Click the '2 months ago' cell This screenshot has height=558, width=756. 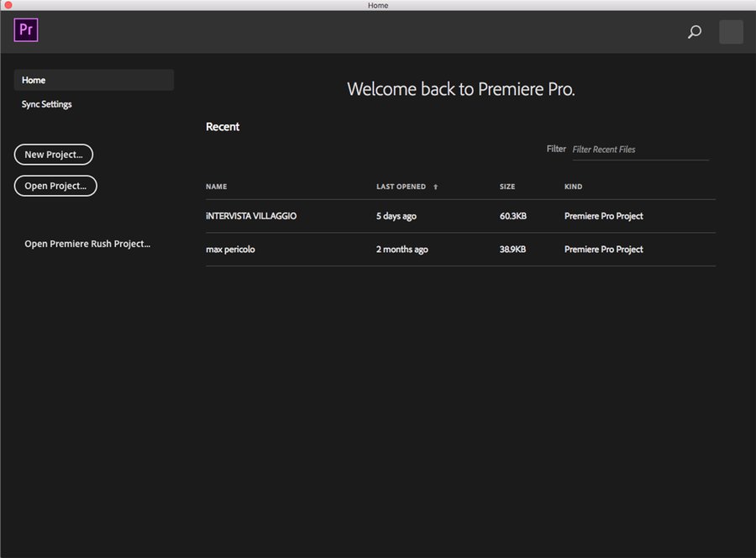pyautogui.click(x=402, y=250)
